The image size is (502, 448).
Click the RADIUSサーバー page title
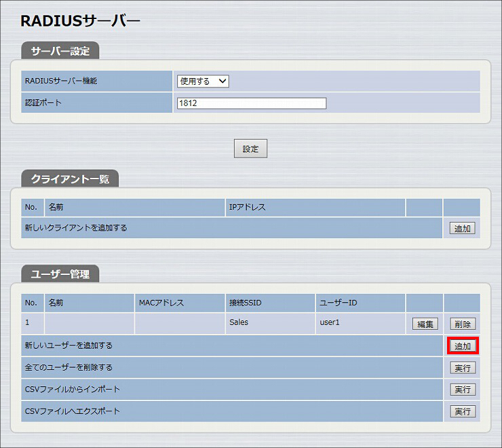coord(80,21)
